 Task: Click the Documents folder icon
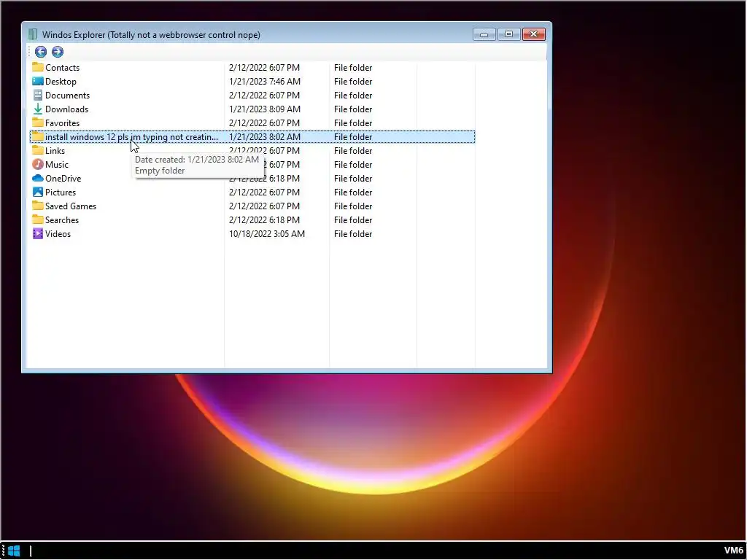click(x=38, y=95)
